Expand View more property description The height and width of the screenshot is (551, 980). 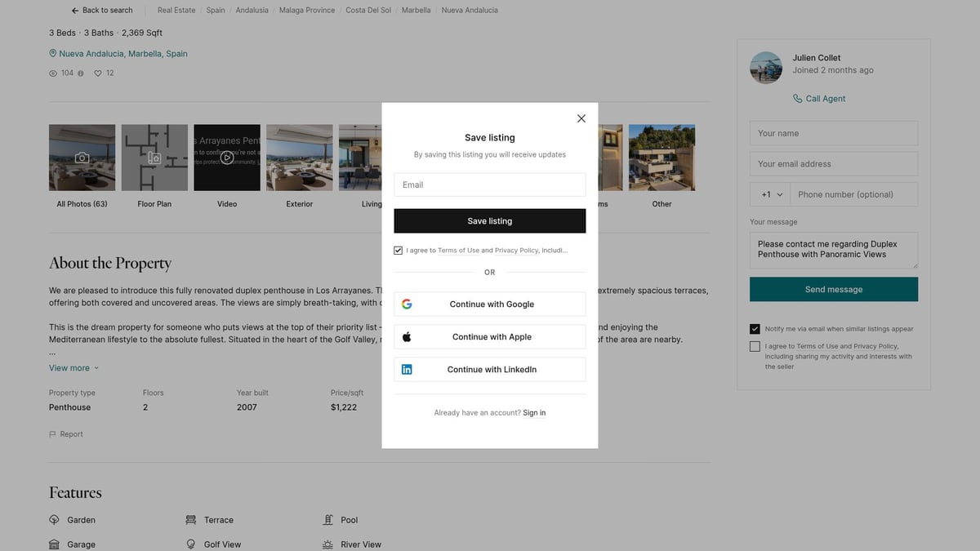click(73, 368)
